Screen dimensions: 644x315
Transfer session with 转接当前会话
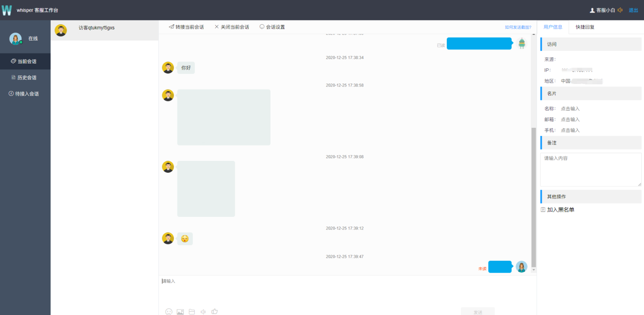pos(186,27)
